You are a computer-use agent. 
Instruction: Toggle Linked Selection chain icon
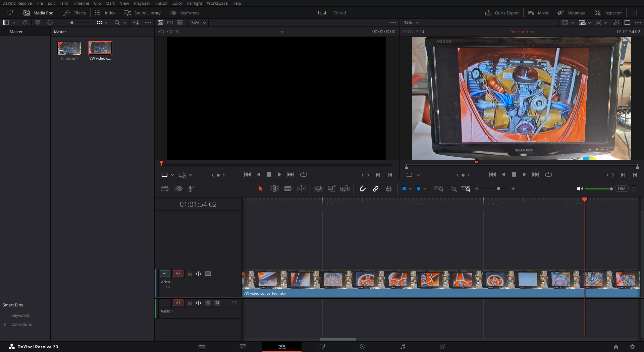coord(376,189)
